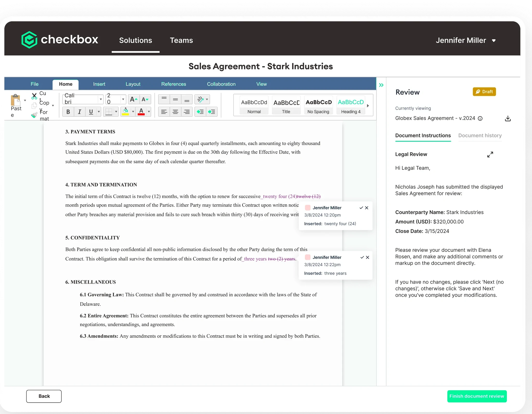Apply the Normal style
This screenshot has height=414, width=532.
coord(254,106)
